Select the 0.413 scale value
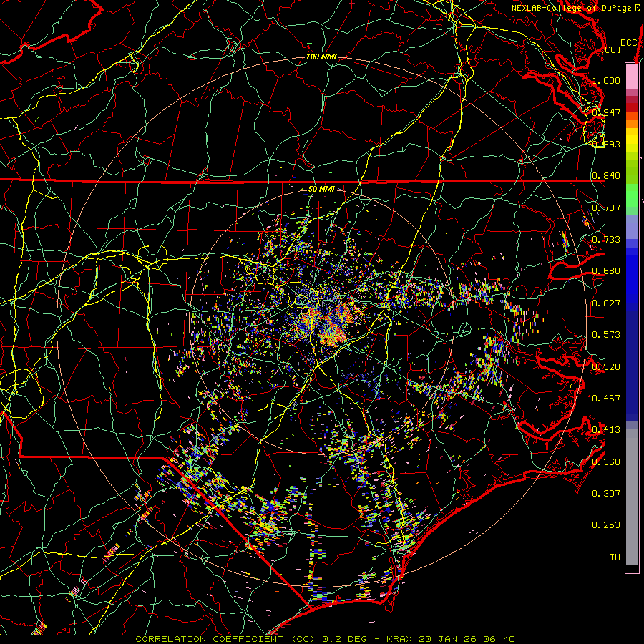The width and height of the screenshot is (644, 644). (x=606, y=430)
